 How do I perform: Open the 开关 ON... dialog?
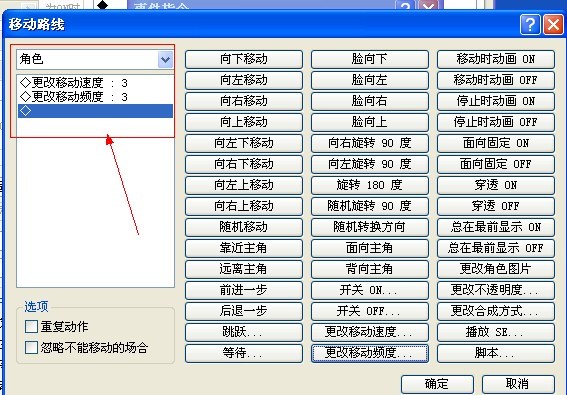(370, 290)
